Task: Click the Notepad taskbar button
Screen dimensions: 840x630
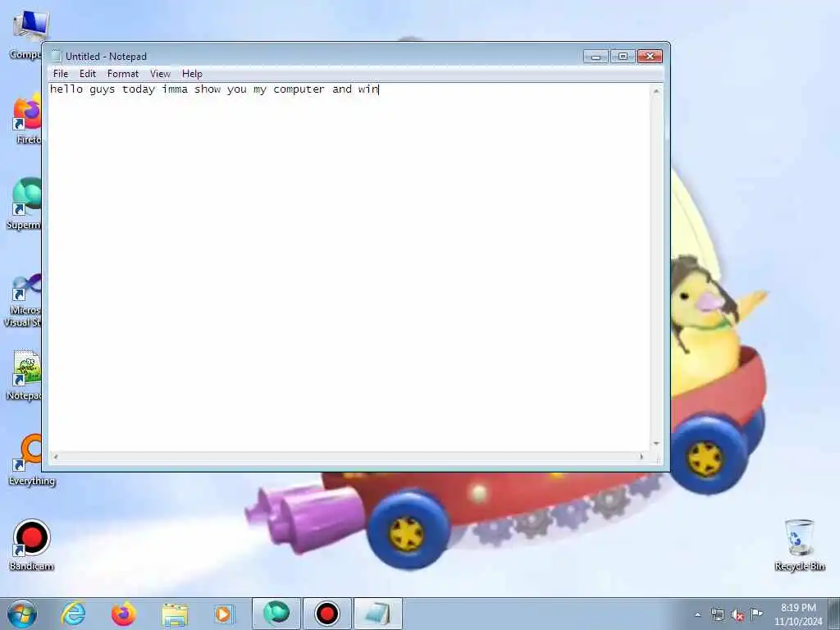Action: [x=377, y=614]
